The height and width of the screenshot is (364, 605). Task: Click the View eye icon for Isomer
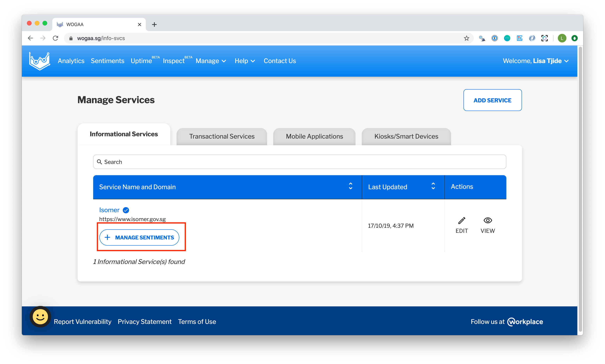tap(487, 221)
